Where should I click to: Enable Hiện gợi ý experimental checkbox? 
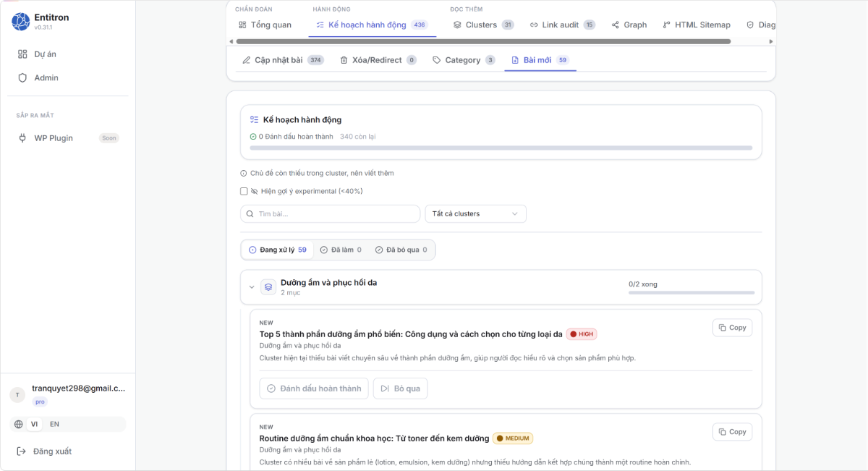click(244, 191)
